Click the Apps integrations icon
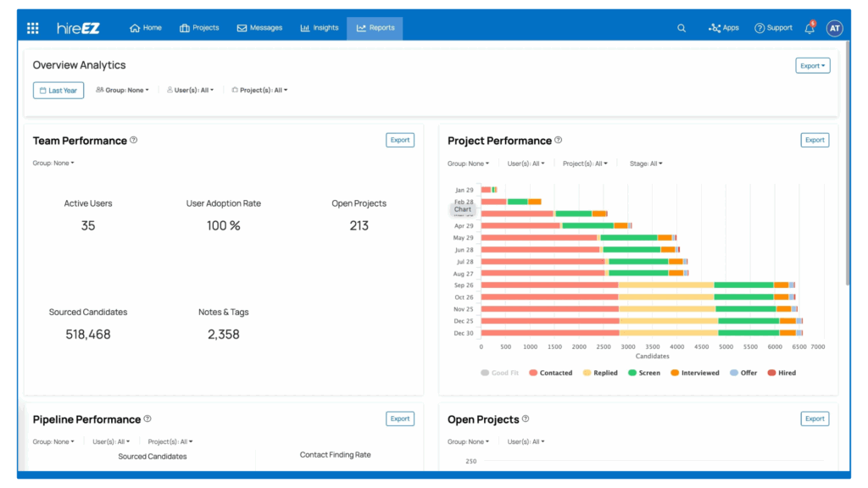This screenshot has width=868, height=488. (x=723, y=28)
